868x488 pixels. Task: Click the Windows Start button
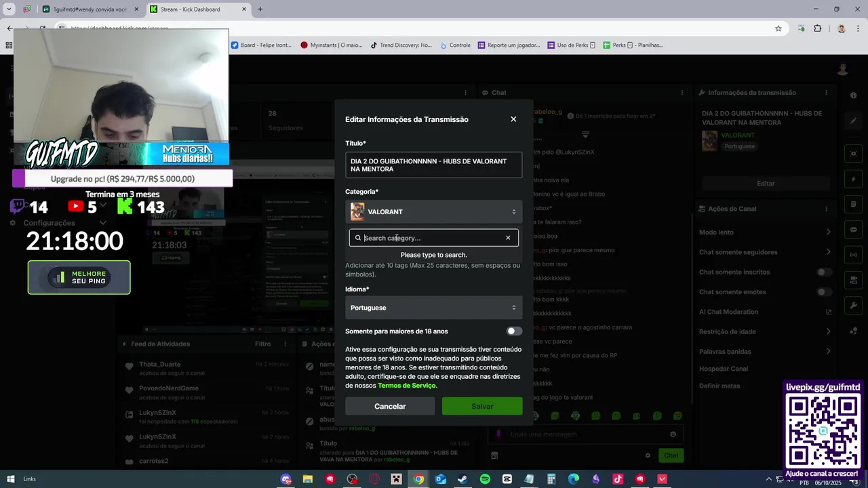[x=10, y=479]
